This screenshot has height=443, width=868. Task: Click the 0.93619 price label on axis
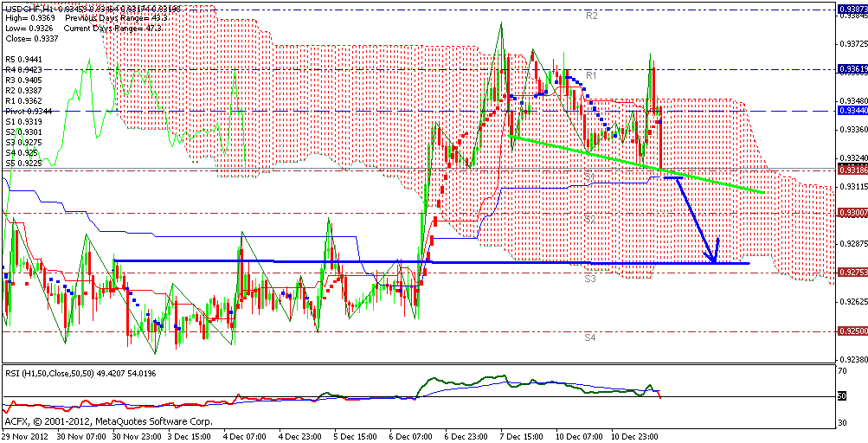coord(851,68)
